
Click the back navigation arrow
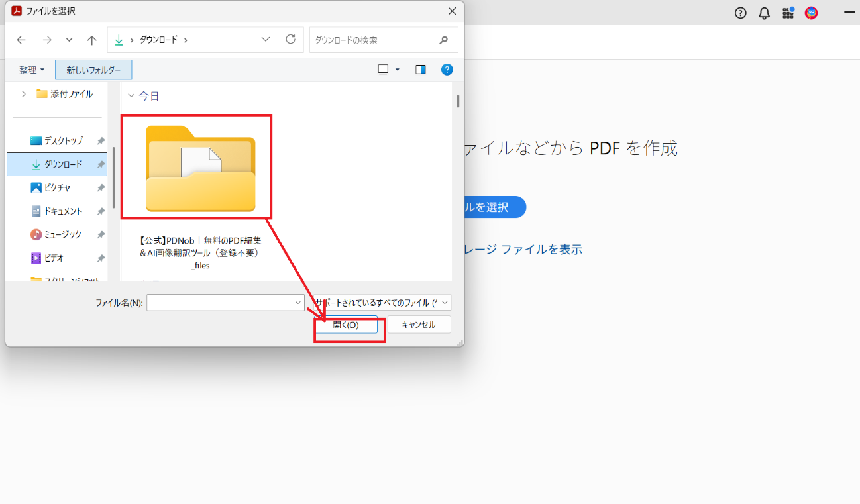21,40
